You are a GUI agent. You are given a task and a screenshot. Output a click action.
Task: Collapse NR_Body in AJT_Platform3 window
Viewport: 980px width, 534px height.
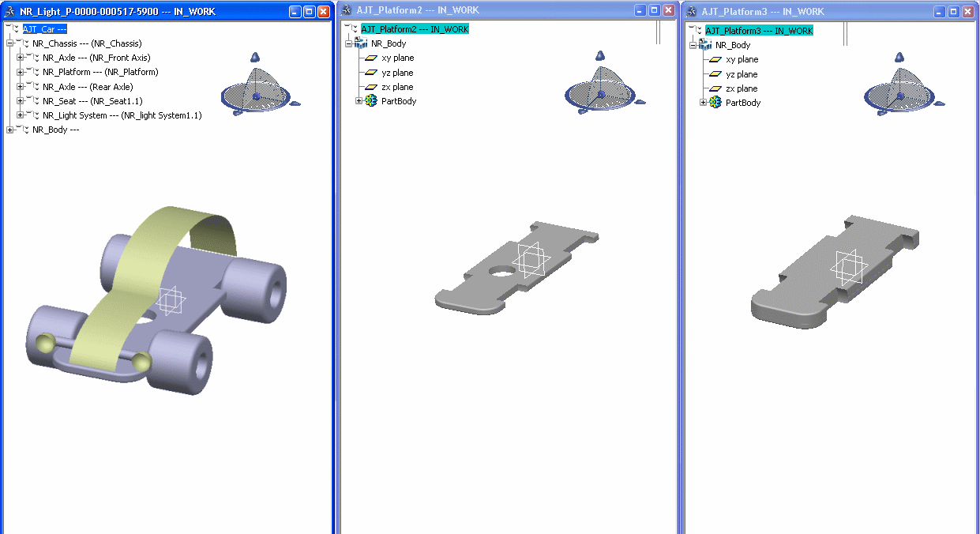pyautogui.click(x=693, y=45)
